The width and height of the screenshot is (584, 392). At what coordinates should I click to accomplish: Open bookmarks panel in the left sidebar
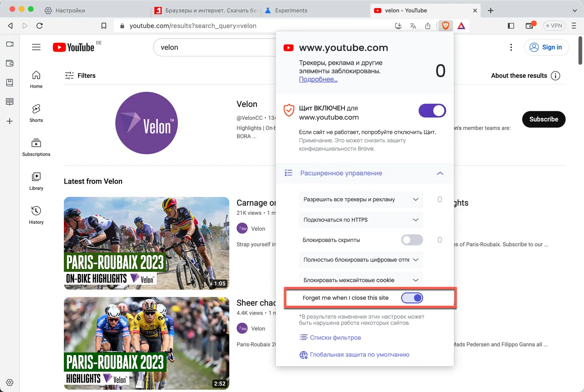point(10,83)
